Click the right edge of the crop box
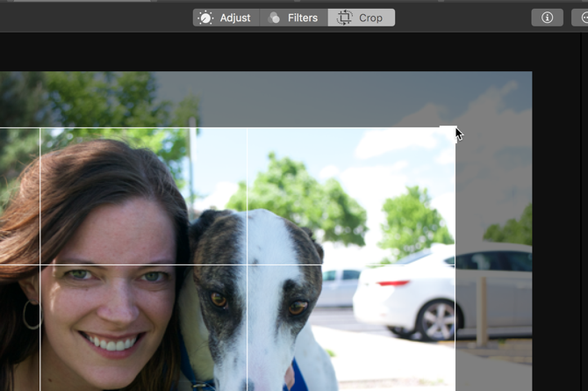588x391 pixels. point(455,264)
